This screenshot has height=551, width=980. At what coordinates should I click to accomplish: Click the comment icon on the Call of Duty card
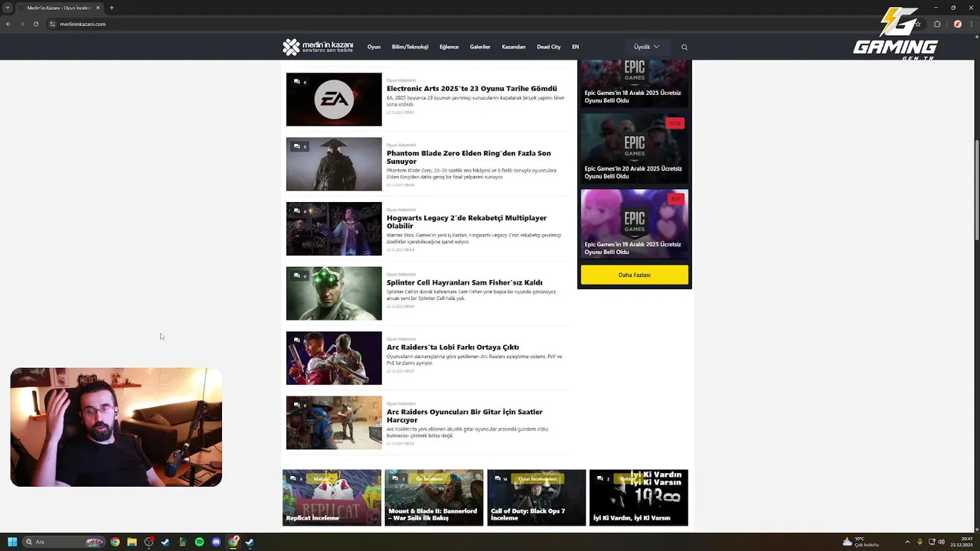click(x=497, y=478)
